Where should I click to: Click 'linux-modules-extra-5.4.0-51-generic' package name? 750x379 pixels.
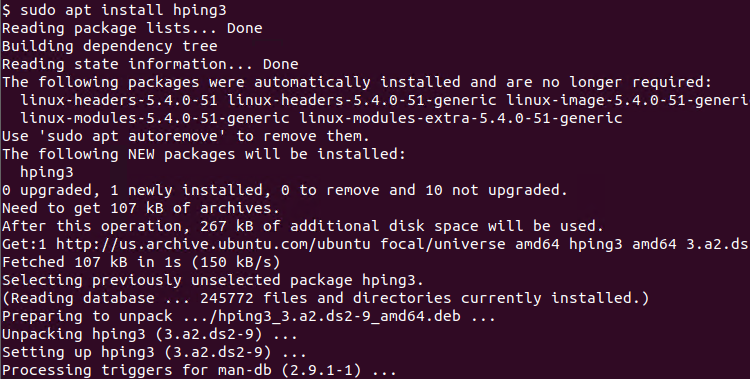click(461, 118)
